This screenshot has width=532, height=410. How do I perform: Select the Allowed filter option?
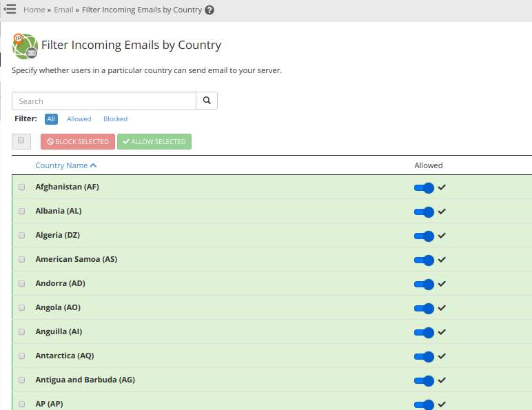(79, 119)
